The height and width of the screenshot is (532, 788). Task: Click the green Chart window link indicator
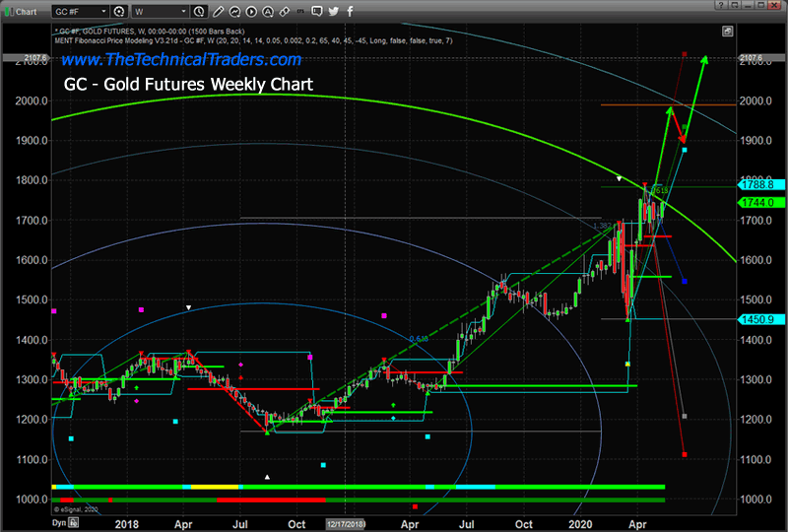coord(8,11)
